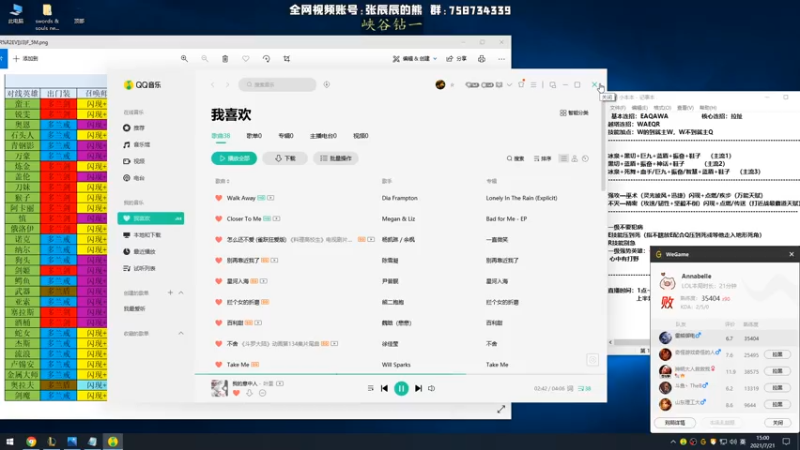Toggle heart on 不舍 row
Image resolution: width=800 pixels, height=450 pixels.
[218, 343]
